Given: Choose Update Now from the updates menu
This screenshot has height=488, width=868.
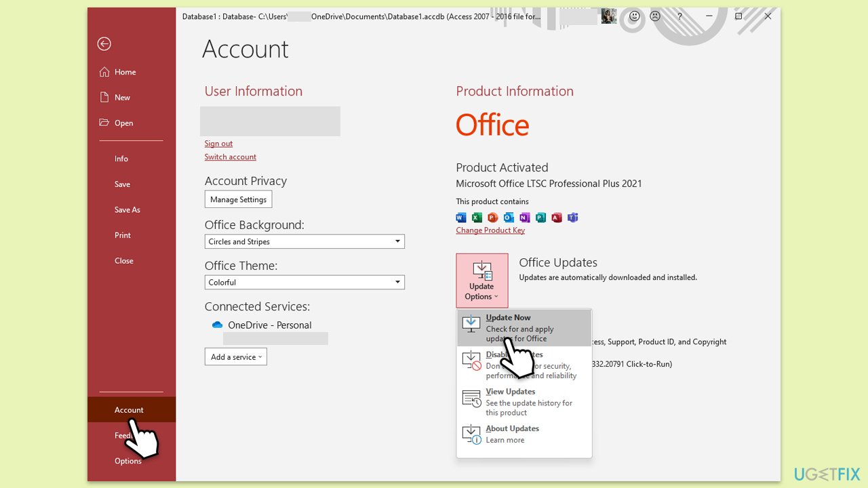Looking at the screenshot, I should click(524, 328).
